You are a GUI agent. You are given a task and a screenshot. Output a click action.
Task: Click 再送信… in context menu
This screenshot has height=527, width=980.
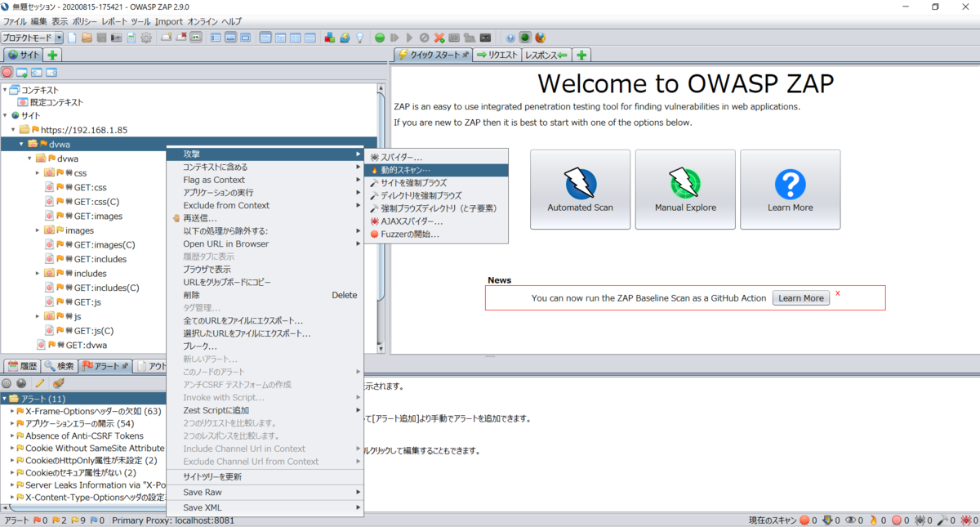click(x=265, y=218)
